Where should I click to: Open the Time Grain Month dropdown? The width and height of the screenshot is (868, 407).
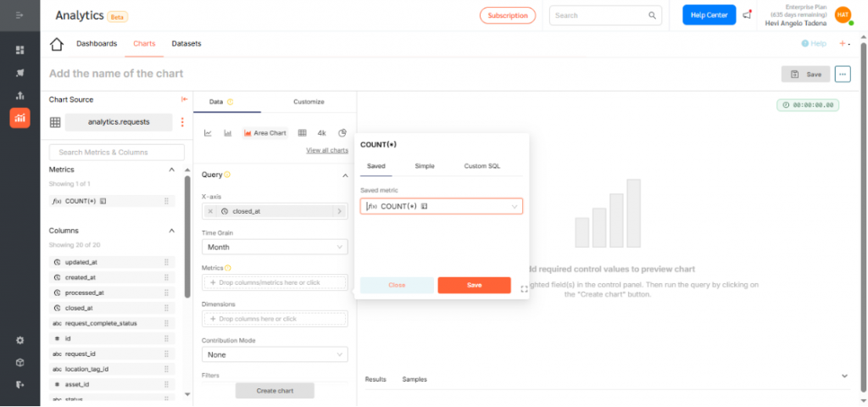pyautogui.click(x=275, y=247)
